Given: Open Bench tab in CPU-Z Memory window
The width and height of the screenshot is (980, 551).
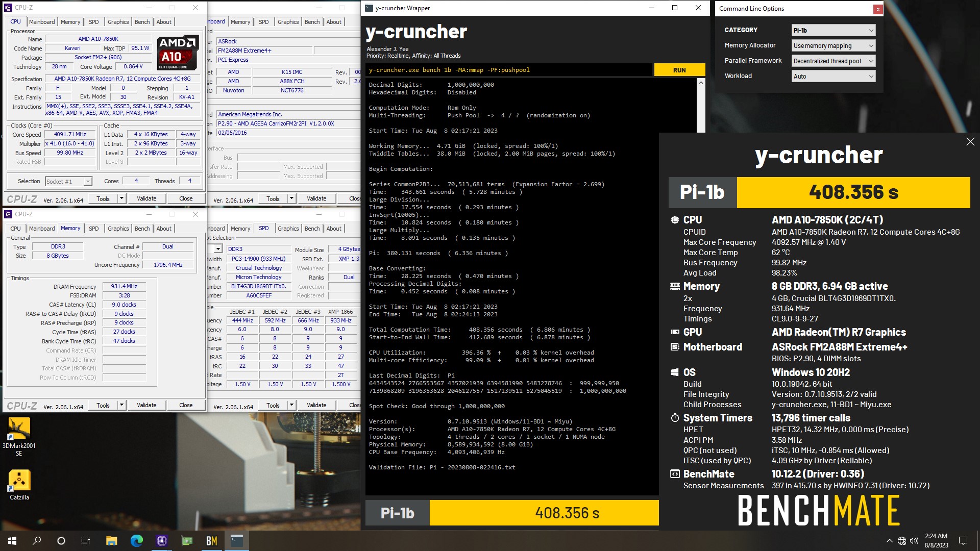Looking at the screenshot, I should pyautogui.click(x=142, y=229).
